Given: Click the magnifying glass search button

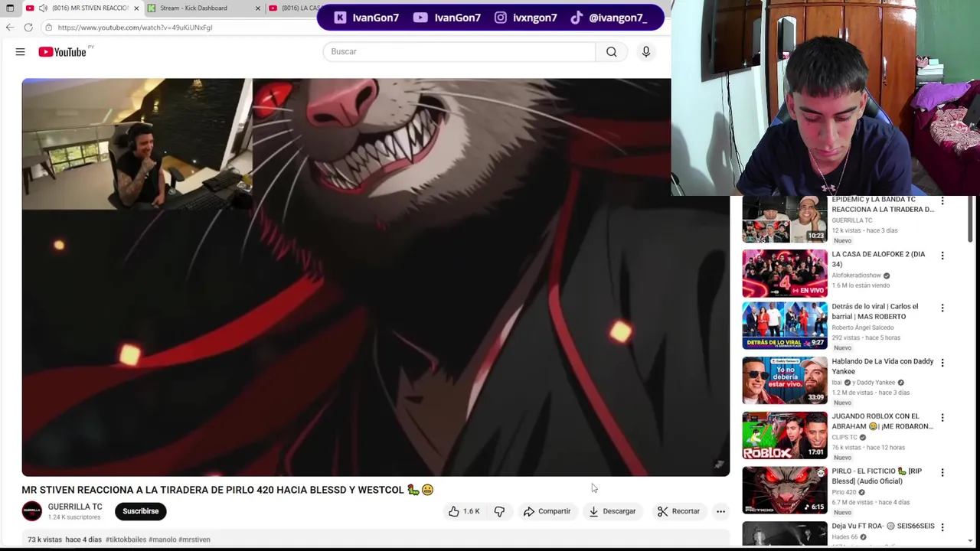Looking at the screenshot, I should 612,51.
